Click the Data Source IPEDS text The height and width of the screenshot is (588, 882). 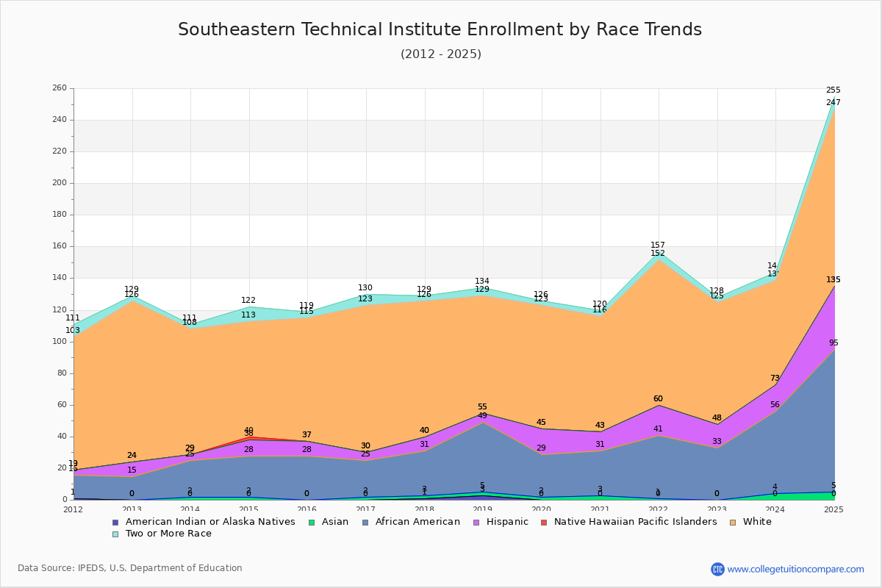(130, 568)
